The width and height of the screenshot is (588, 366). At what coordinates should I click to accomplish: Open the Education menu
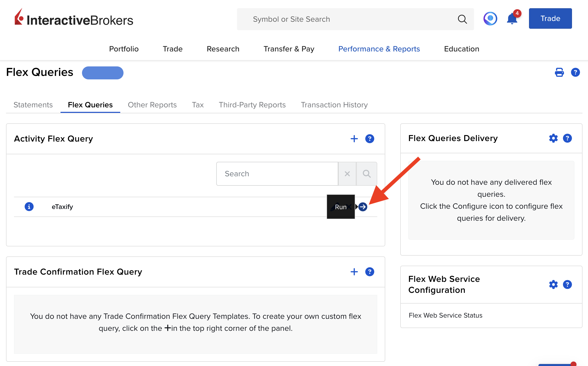tap(461, 49)
